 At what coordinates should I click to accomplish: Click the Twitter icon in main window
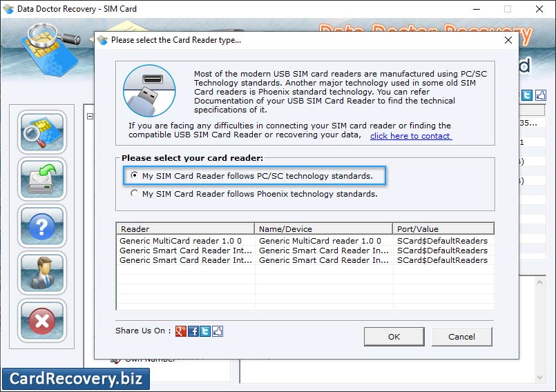click(x=527, y=95)
